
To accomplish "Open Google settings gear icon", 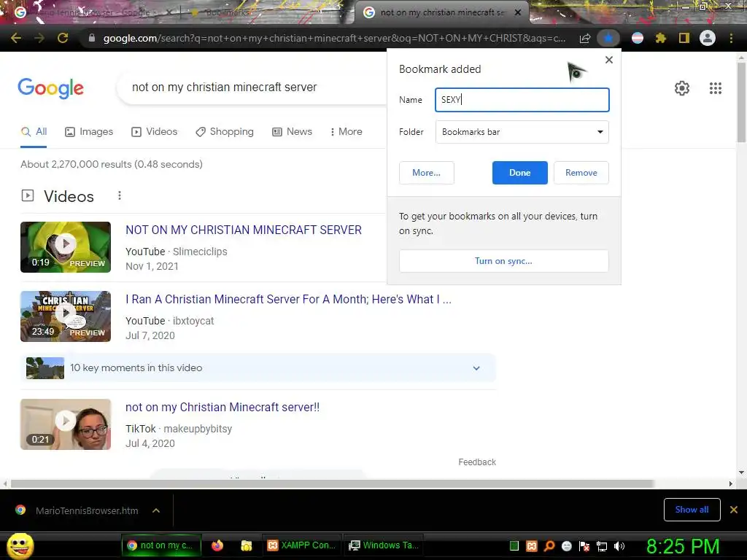I will (x=682, y=88).
